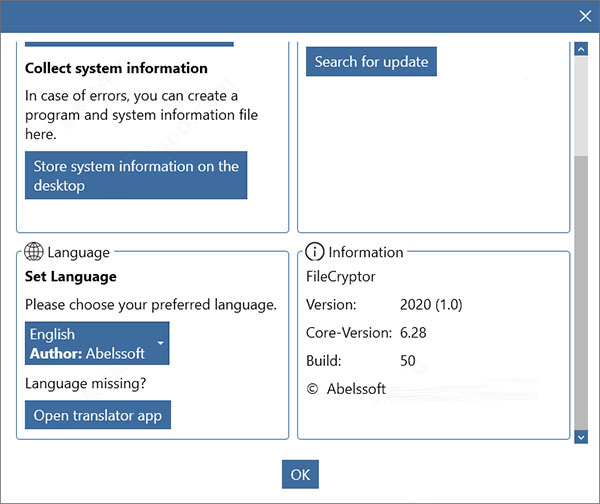Image resolution: width=600 pixels, height=504 pixels.
Task: Click the version value 2020 (1.0)
Action: tap(430, 304)
